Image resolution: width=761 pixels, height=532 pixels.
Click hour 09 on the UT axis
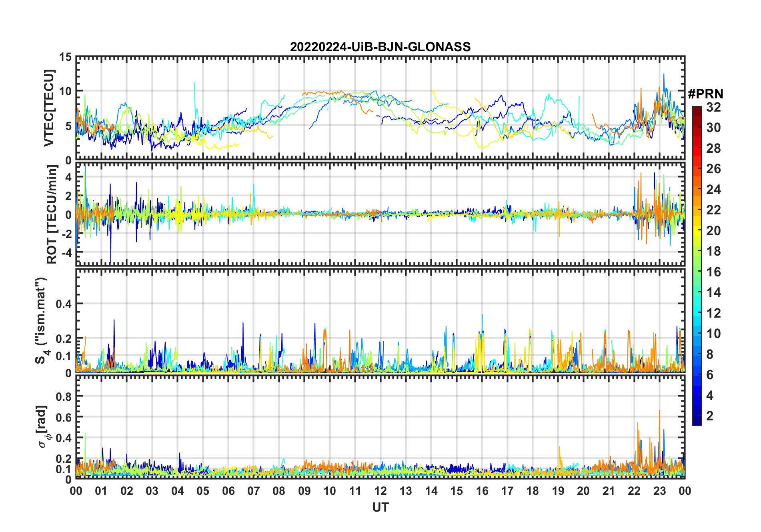click(x=304, y=491)
